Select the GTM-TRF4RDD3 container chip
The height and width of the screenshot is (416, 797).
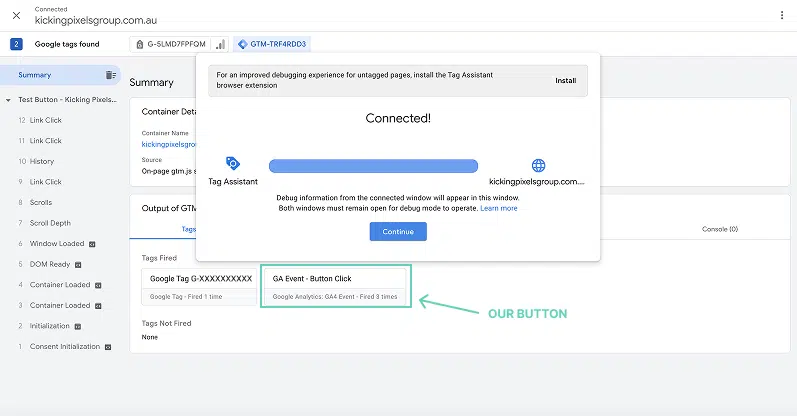[272, 44]
